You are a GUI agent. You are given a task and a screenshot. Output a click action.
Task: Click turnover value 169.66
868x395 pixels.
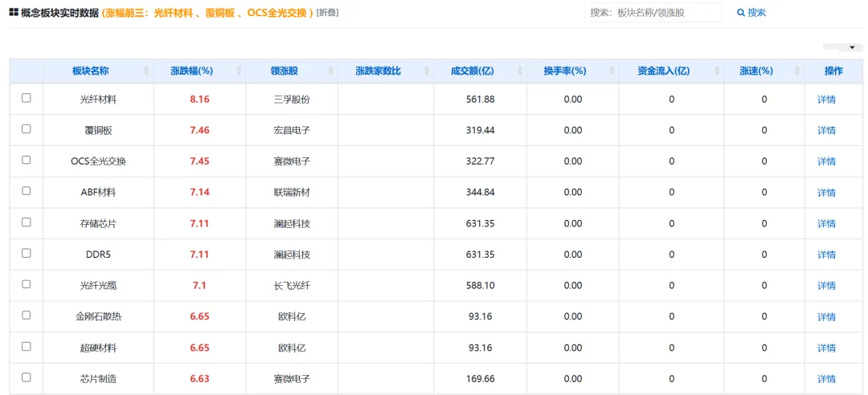point(480,379)
